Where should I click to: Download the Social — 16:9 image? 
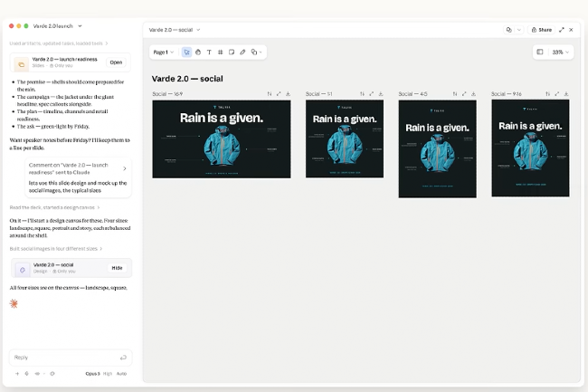click(x=288, y=94)
